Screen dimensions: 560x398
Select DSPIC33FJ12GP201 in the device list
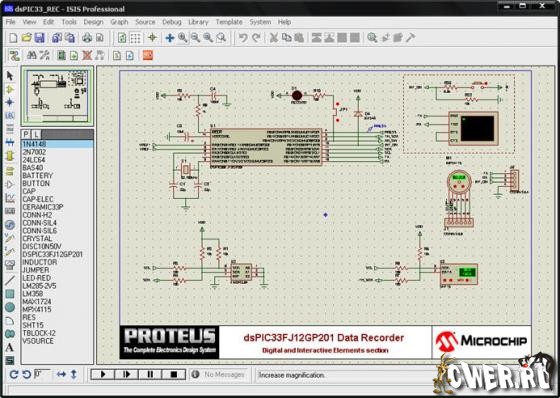click(x=52, y=254)
